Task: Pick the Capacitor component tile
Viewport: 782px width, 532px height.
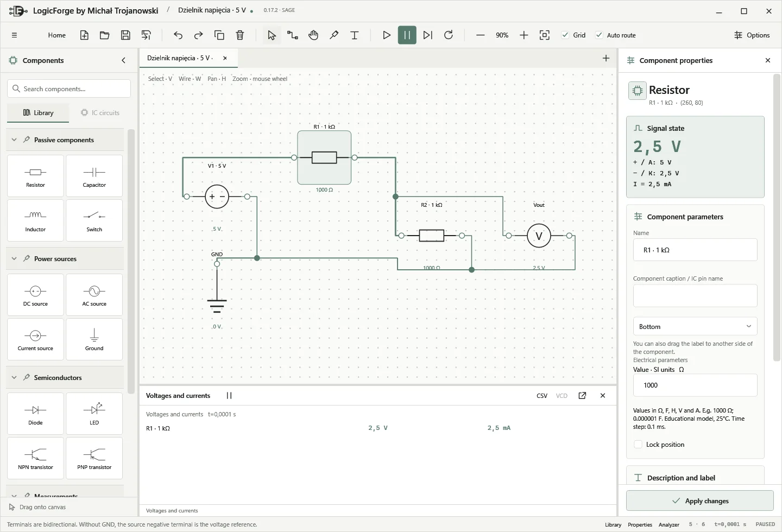Action: tap(94, 176)
